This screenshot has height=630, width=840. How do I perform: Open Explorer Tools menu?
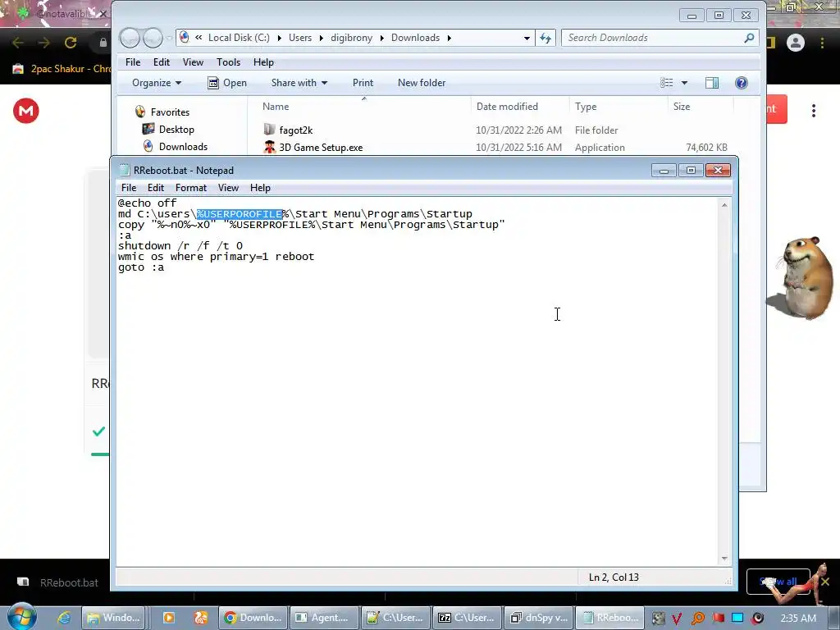point(228,62)
